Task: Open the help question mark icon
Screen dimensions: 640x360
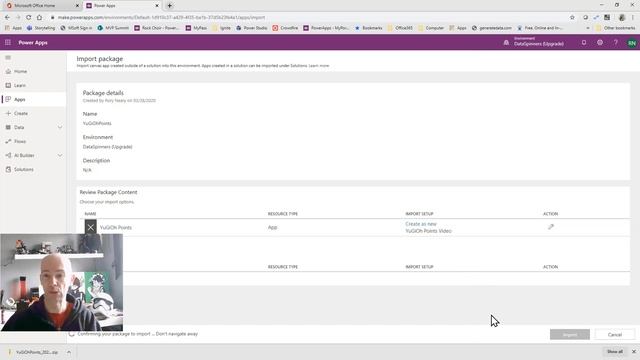Action: (x=616, y=42)
